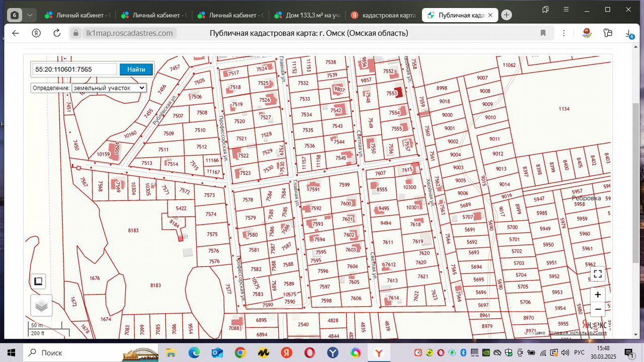Screen dimensions: 644x362
Task: Select parcel 8998 on the map
Action: (x=442, y=88)
